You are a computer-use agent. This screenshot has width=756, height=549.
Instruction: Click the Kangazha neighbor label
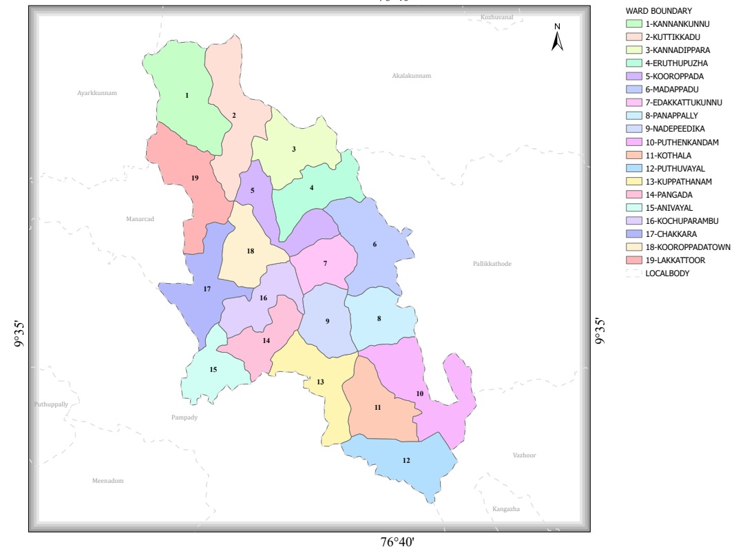click(506, 509)
